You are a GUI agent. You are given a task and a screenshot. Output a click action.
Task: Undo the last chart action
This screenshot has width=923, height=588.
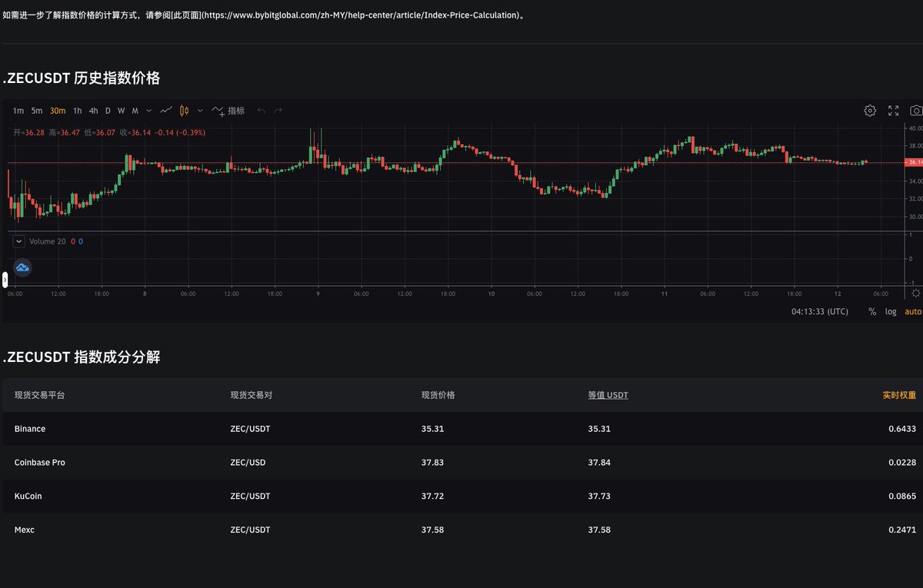[262, 111]
